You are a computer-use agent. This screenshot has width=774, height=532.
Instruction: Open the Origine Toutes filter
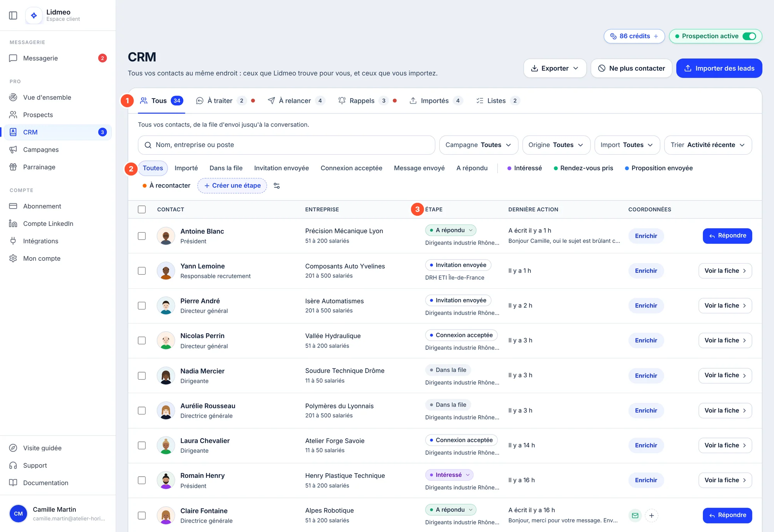[x=556, y=145]
